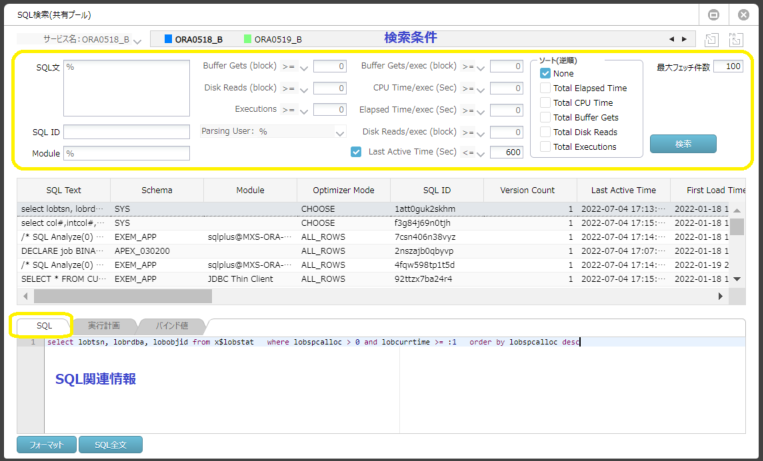This screenshot has width=763, height=461.
Task: Enable Total Disk Reads sort
Action: click(545, 132)
